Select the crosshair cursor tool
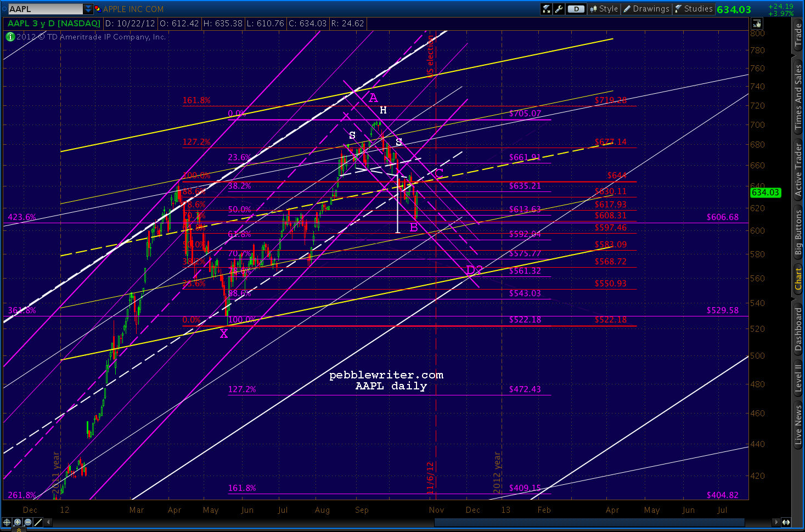This screenshot has width=805, height=532. click(7, 522)
